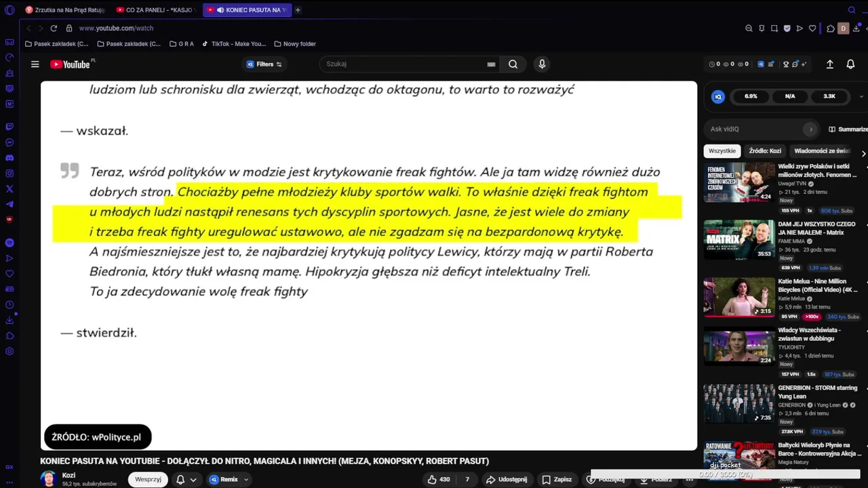The height and width of the screenshot is (488, 868).
Task: Open browser downloads icon
Action: [x=856, y=28]
